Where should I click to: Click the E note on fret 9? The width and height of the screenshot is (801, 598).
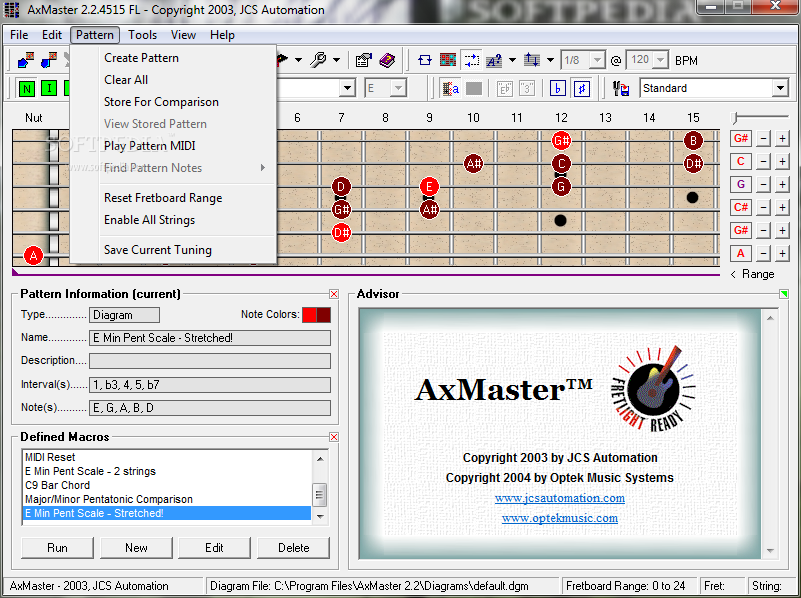[x=429, y=186]
